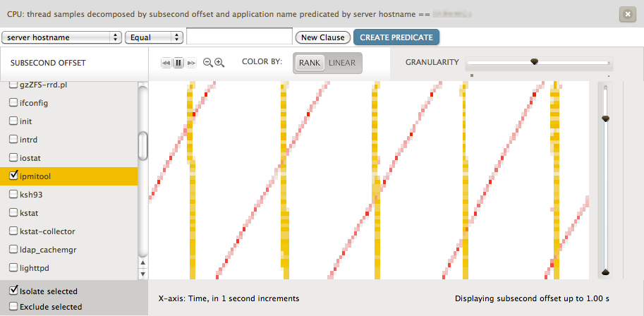Viewport: 644px width, 316px height.
Task: Switch color mode to LINEAR
Action: [342, 63]
